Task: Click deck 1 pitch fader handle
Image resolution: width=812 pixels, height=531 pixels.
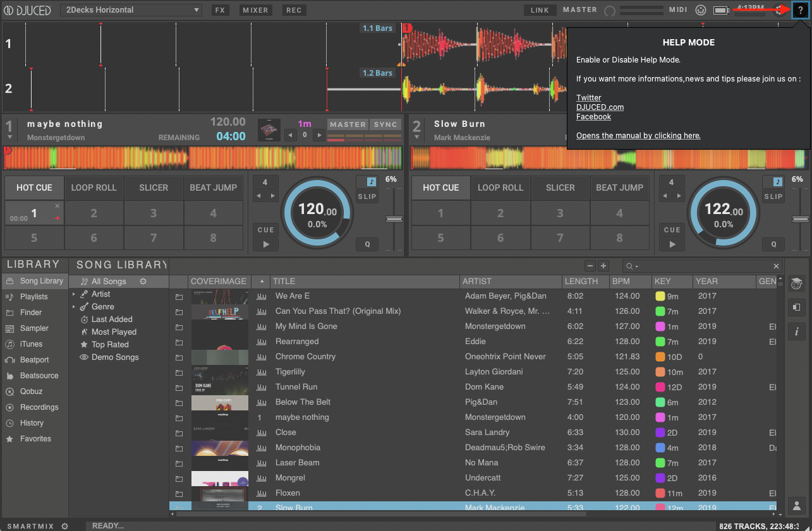Action: coord(394,219)
